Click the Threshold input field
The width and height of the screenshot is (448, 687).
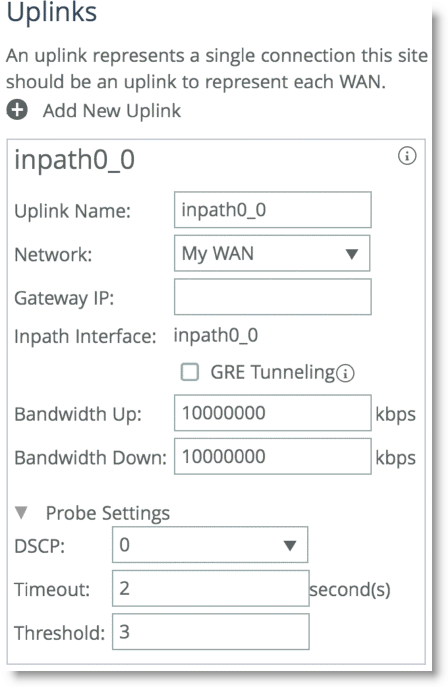coord(211,632)
